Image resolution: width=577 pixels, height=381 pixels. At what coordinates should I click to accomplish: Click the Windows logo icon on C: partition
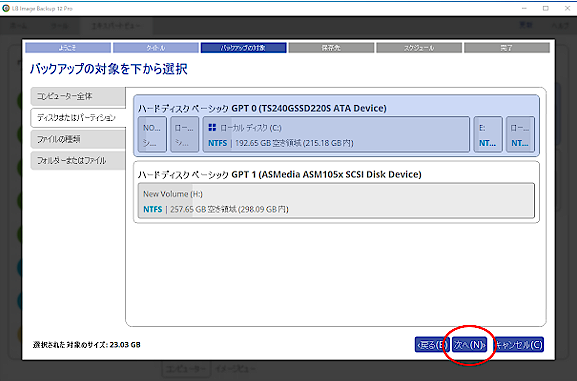pos(212,128)
